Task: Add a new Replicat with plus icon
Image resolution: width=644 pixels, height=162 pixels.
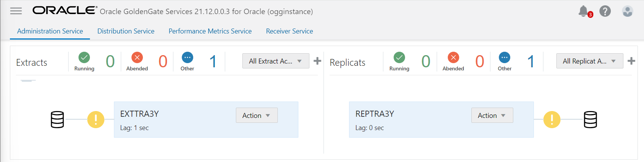Action: pyautogui.click(x=631, y=61)
